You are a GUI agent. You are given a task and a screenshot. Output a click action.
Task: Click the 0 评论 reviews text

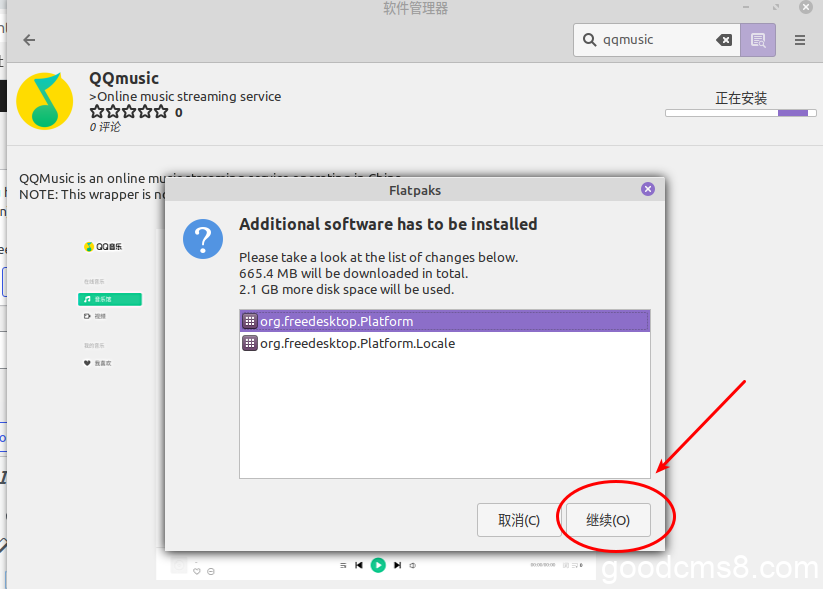[105, 127]
